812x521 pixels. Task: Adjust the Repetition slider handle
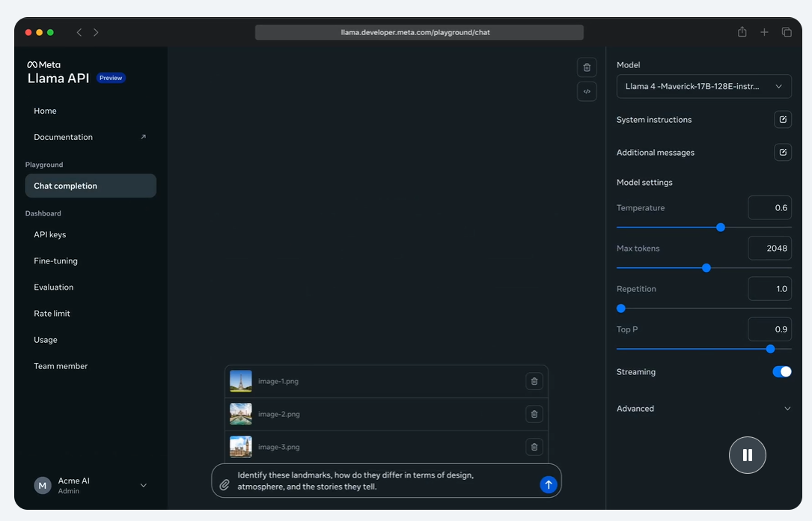click(621, 308)
